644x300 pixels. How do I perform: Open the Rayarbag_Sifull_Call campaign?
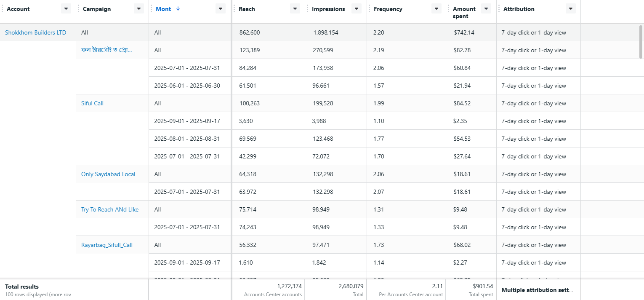coord(107,244)
